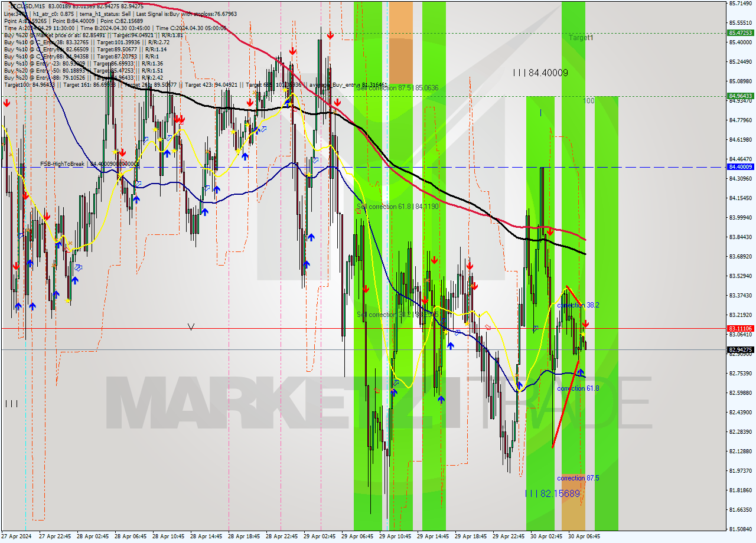This screenshot has height=543, width=756.
Task: Select the thick red diagonal trend line
Action: [565, 404]
